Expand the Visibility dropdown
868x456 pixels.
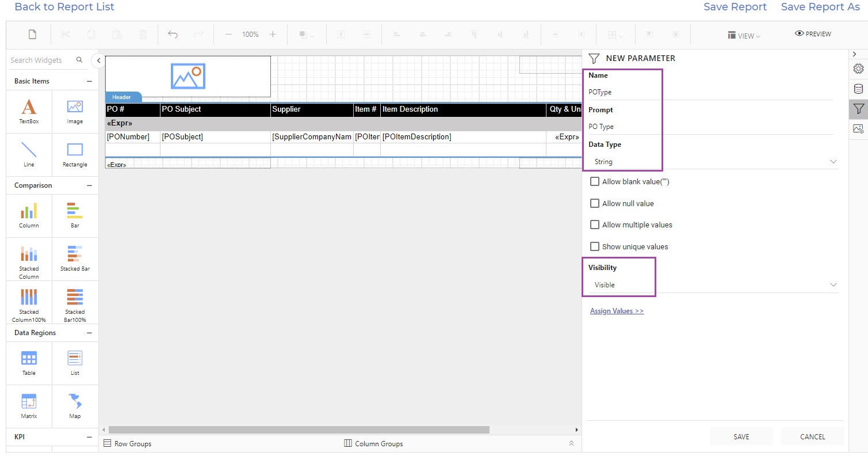click(x=712, y=285)
